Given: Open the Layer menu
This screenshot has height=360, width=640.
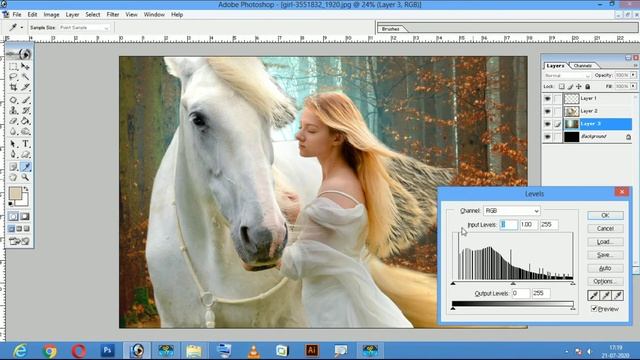Looking at the screenshot, I should 72,14.
